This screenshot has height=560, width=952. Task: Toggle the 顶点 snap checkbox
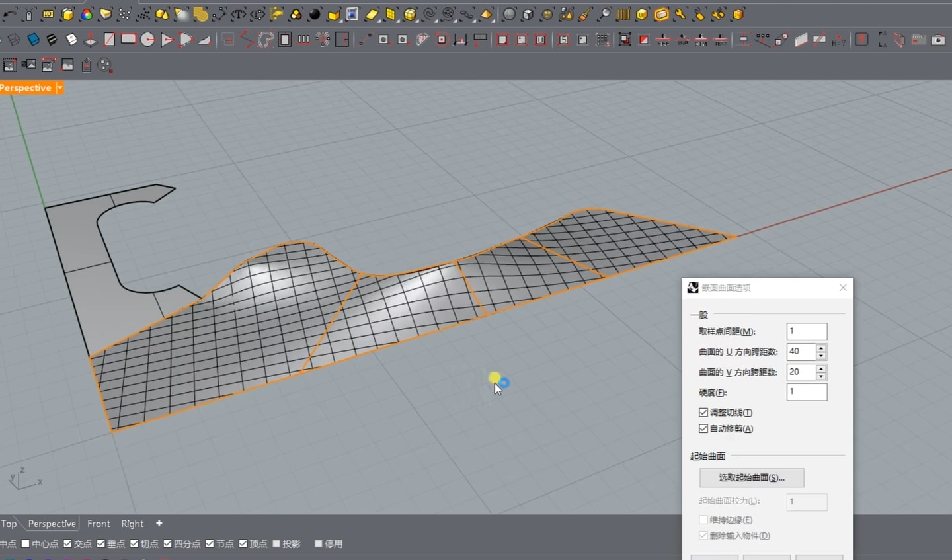coord(243,543)
